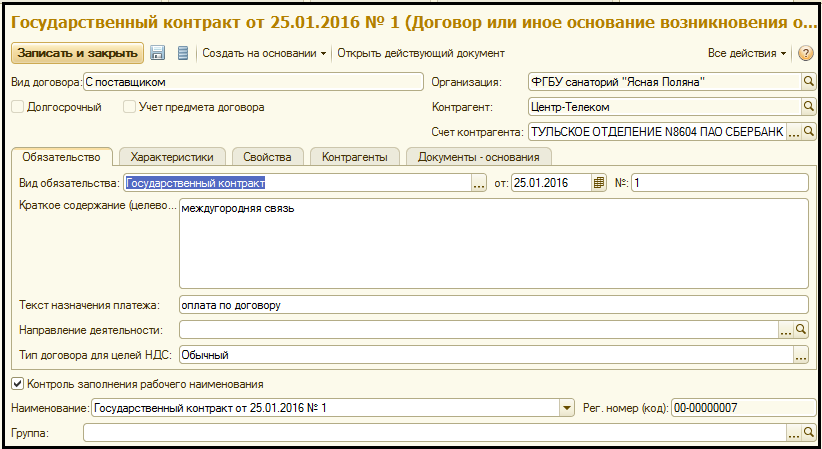Click magnifier icon in Счет контрагента field
Screen dimensions: 822x449
[809, 131]
